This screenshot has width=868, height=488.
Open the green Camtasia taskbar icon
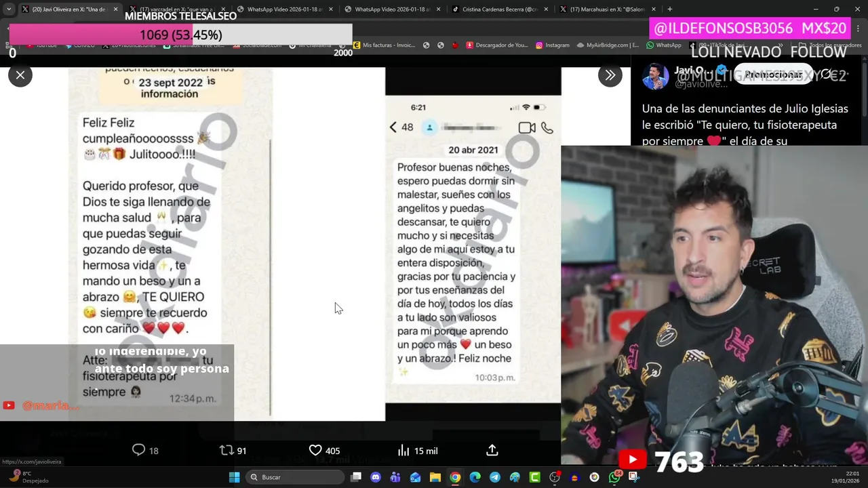pyautogui.click(x=535, y=477)
